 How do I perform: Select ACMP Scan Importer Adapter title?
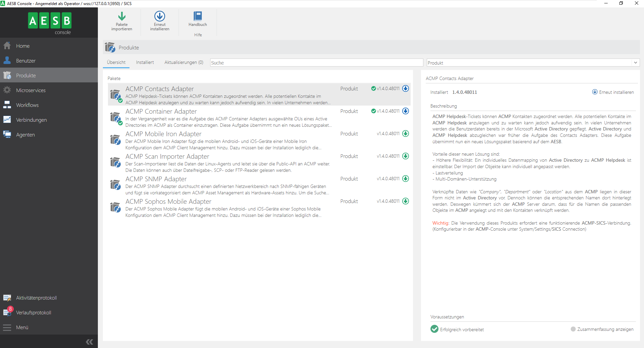point(167,156)
